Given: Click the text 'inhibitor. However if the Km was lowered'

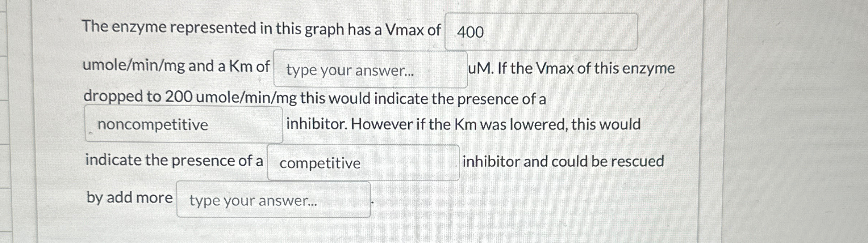Looking at the screenshot, I should [x=427, y=124].
